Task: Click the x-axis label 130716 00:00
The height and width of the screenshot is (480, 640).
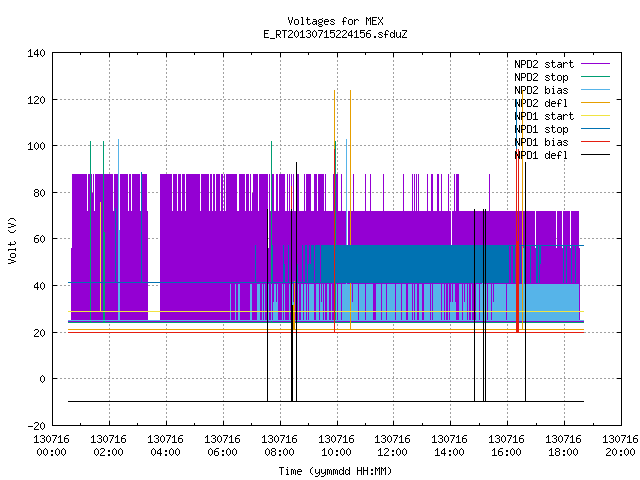Action: click(51, 446)
